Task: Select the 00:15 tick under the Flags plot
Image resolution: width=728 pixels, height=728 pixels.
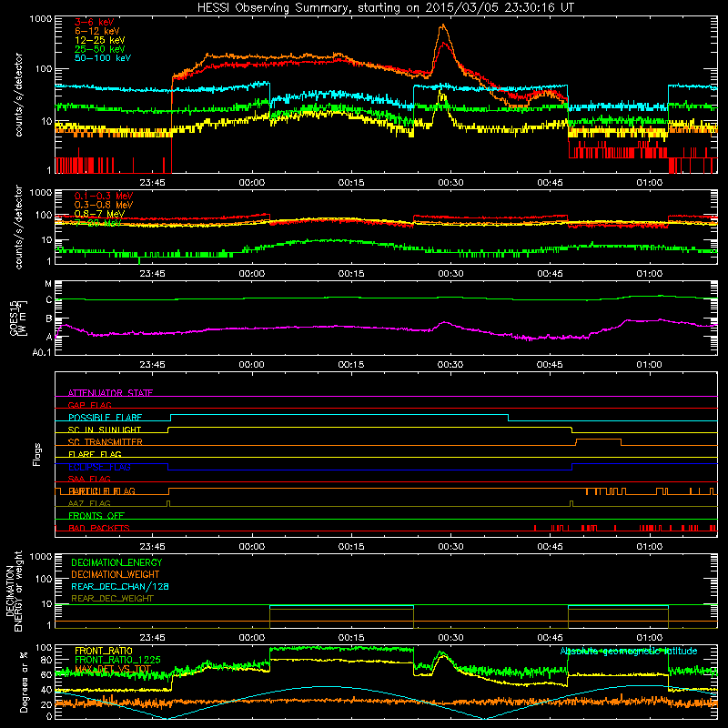Action: [351, 547]
